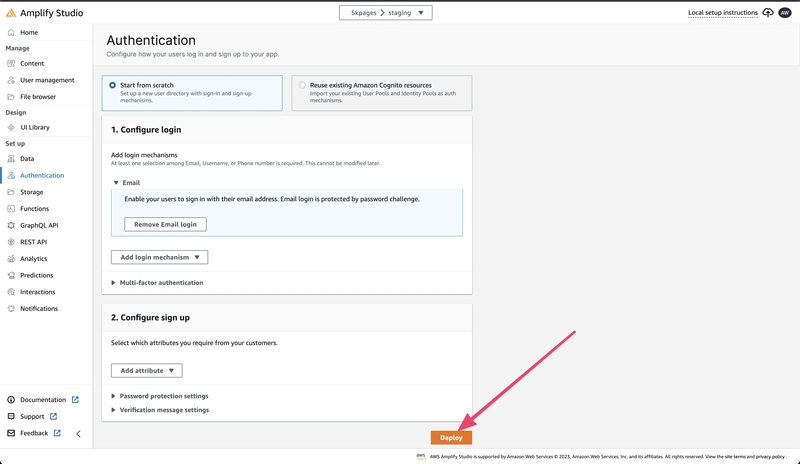Click the Documentation info icon
The width and height of the screenshot is (800, 464).
(x=11, y=400)
